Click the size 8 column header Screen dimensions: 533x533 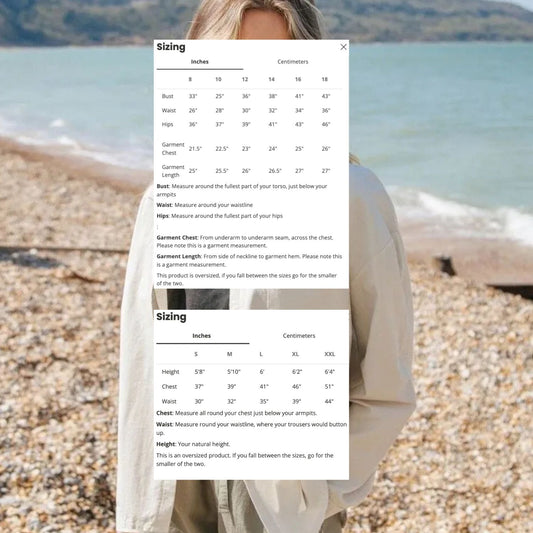tap(190, 79)
